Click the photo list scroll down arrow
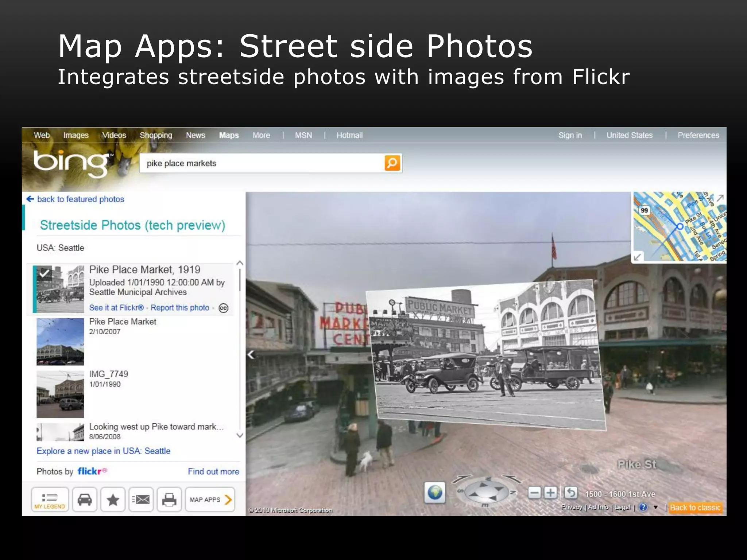Image resolution: width=747 pixels, height=560 pixels. coord(240,435)
